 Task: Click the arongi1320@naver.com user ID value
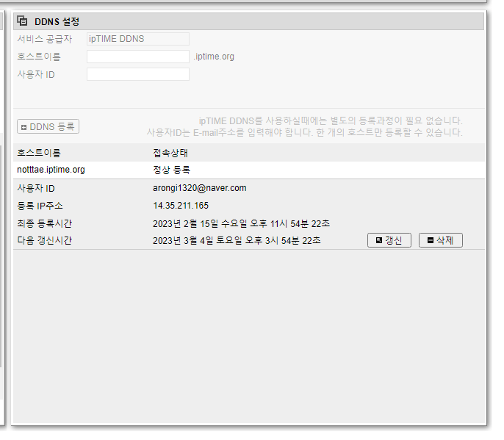point(200,188)
